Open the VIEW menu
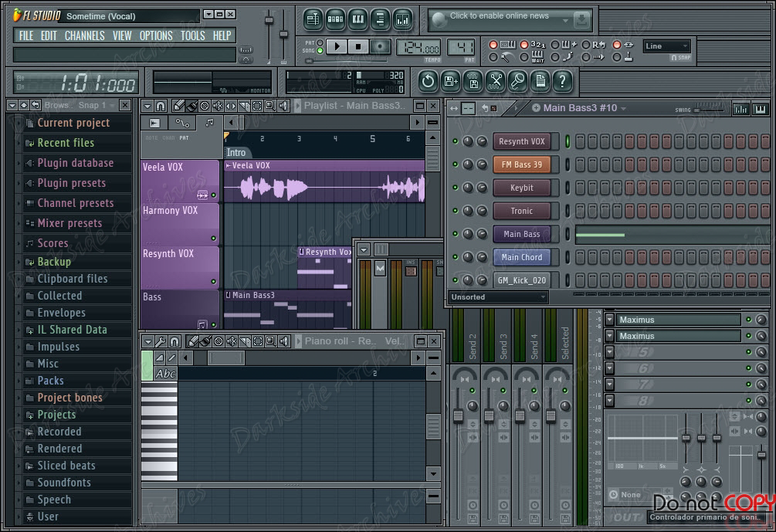The height and width of the screenshot is (532, 776). [x=122, y=36]
